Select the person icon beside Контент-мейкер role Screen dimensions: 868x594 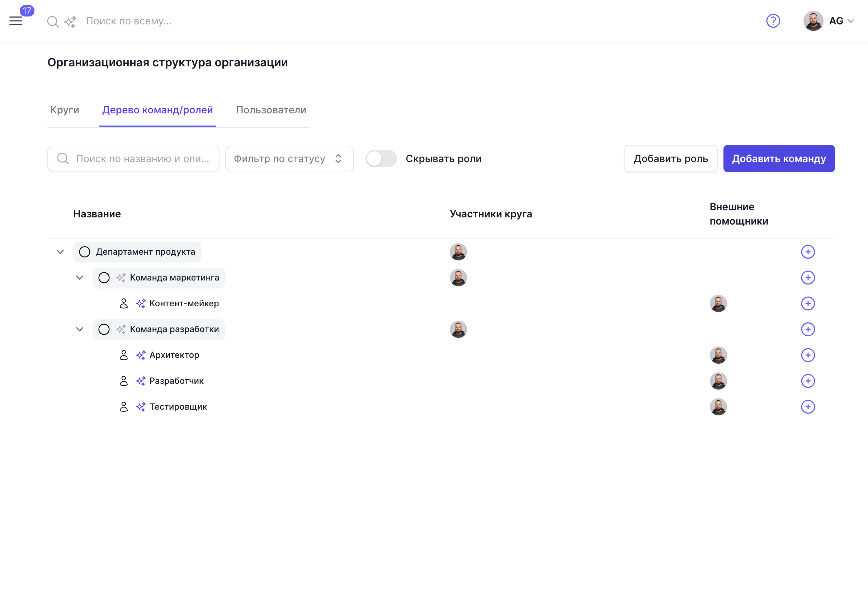[124, 303]
